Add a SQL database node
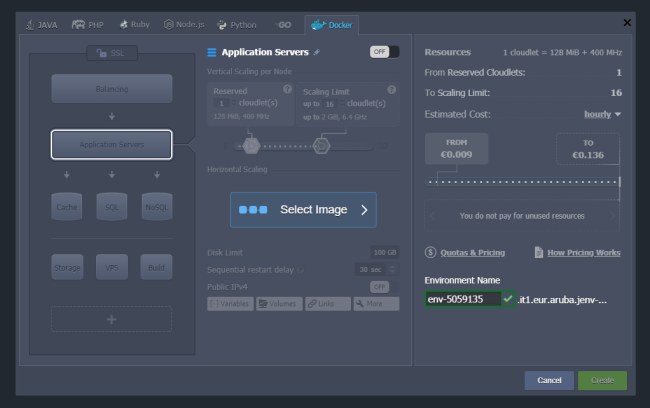This screenshot has height=408, width=650. coord(111,206)
